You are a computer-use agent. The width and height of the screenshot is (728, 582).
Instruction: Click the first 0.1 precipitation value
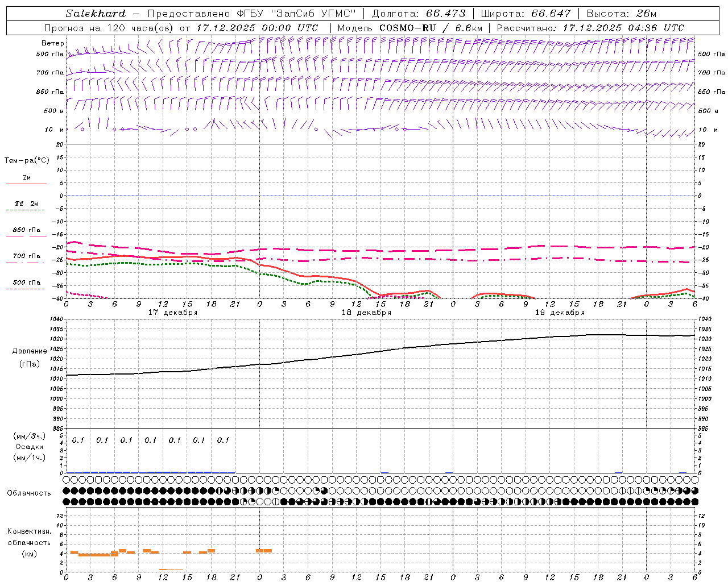[78, 440]
